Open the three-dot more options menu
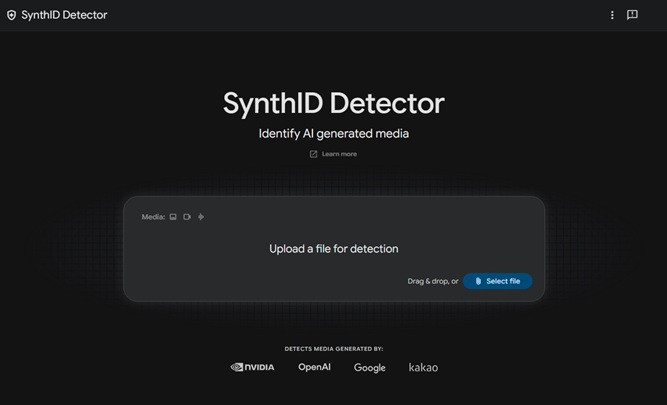 [612, 15]
